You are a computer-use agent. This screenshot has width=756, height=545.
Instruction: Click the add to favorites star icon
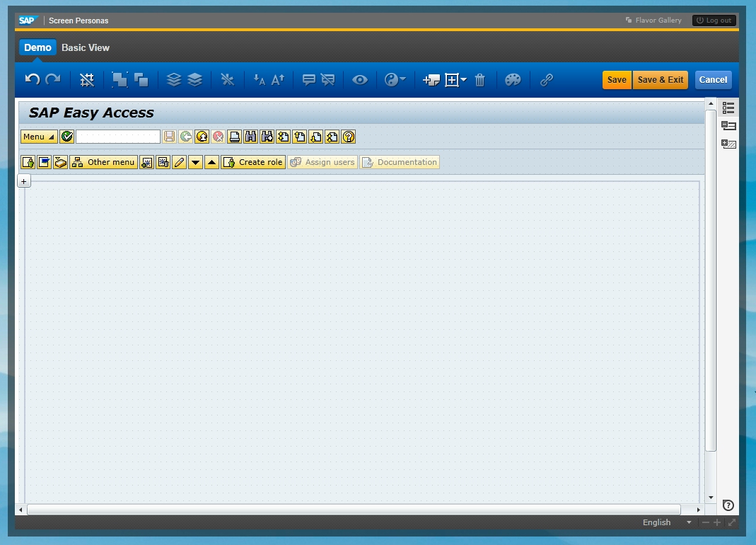(x=146, y=162)
